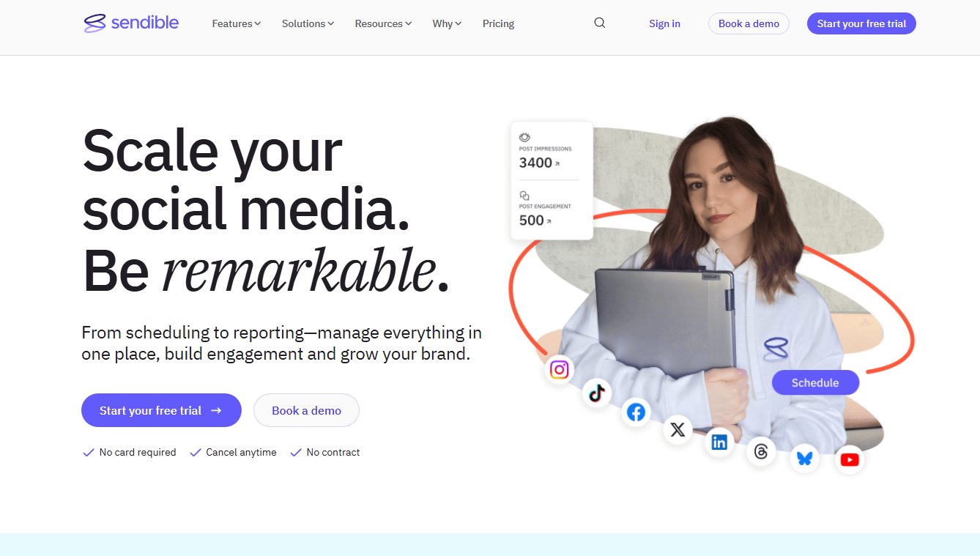This screenshot has width=980, height=556.
Task: Click the Sign in link
Action: tap(664, 23)
